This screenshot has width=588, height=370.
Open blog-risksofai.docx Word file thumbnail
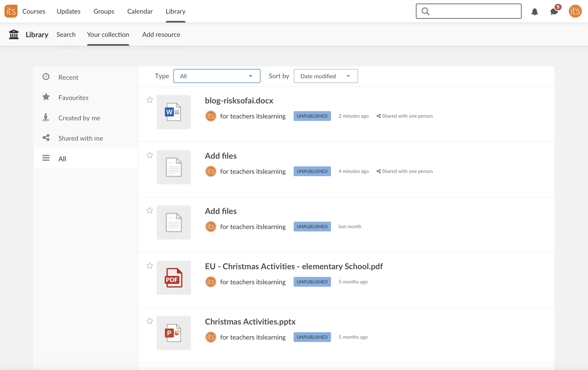[x=174, y=112]
